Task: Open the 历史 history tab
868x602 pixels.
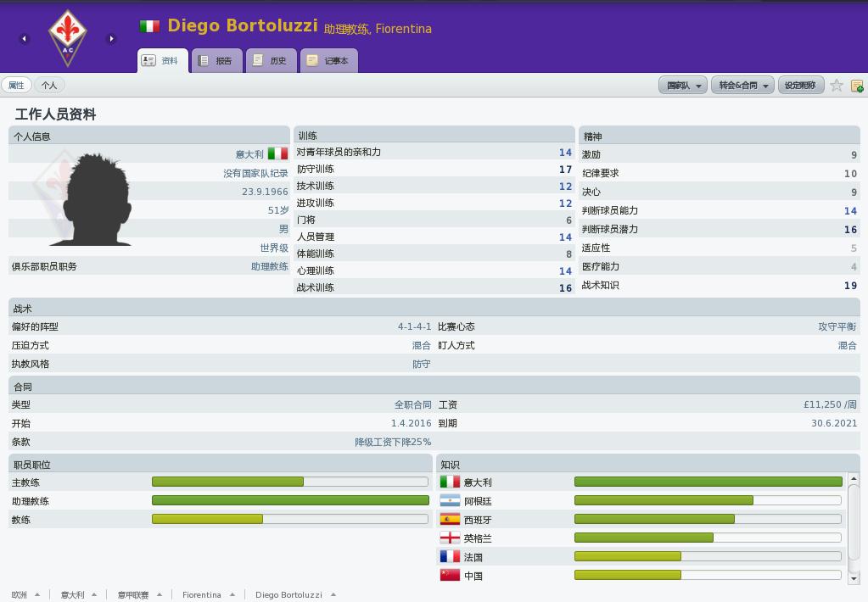Action: click(x=271, y=60)
